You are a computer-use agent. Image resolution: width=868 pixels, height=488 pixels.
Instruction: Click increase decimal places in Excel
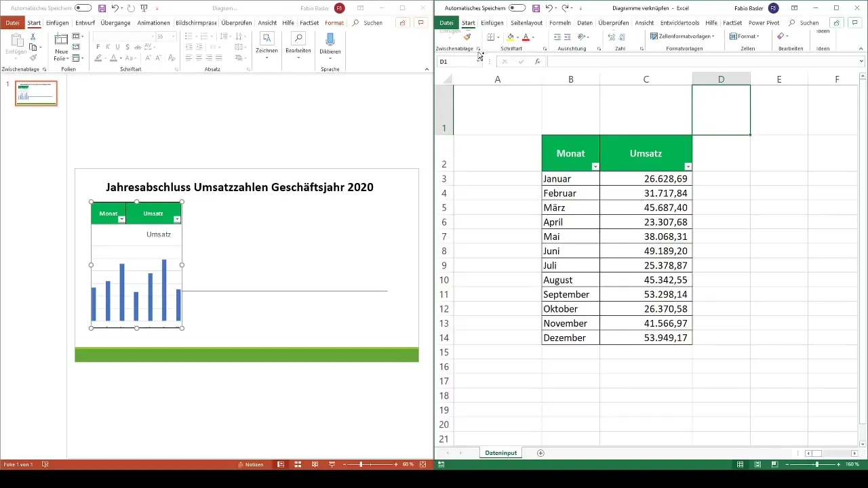612,37
